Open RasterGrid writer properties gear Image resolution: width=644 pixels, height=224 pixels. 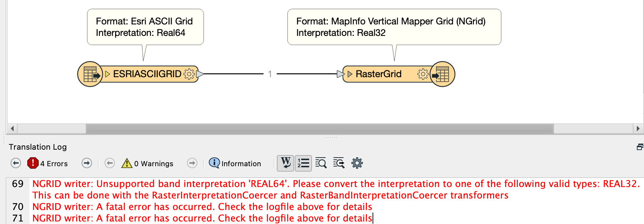[423, 74]
